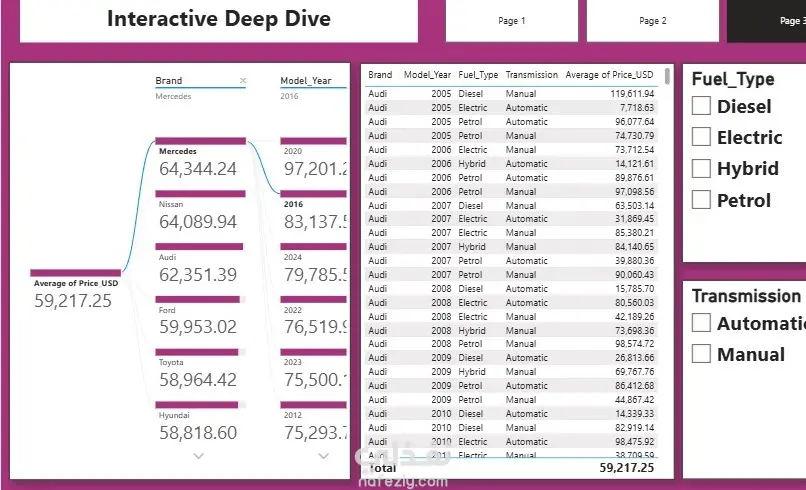Click the 74,730.79 table value
Screen dimensions: 806x490
tap(634, 136)
